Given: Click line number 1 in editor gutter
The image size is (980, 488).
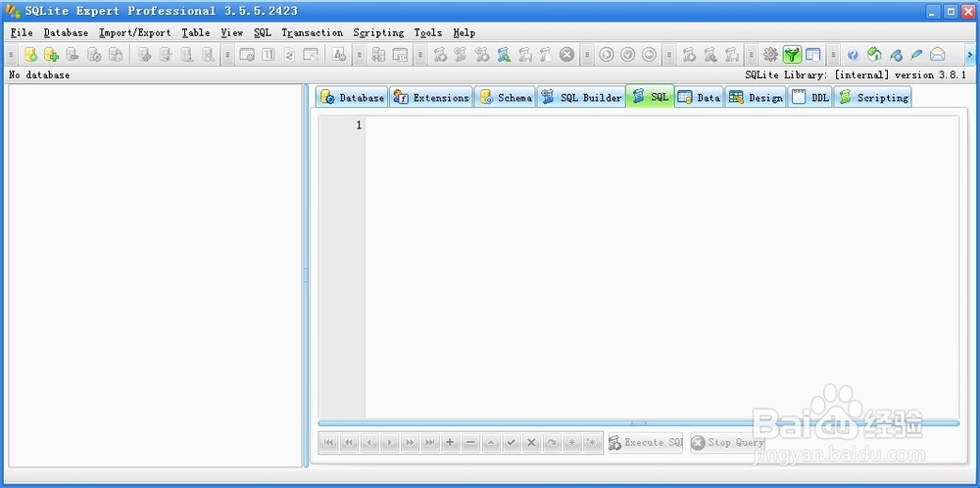Looking at the screenshot, I should pyautogui.click(x=359, y=125).
